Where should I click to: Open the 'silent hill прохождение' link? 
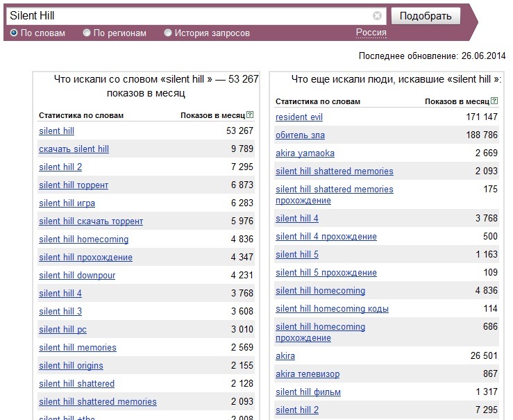click(85, 258)
